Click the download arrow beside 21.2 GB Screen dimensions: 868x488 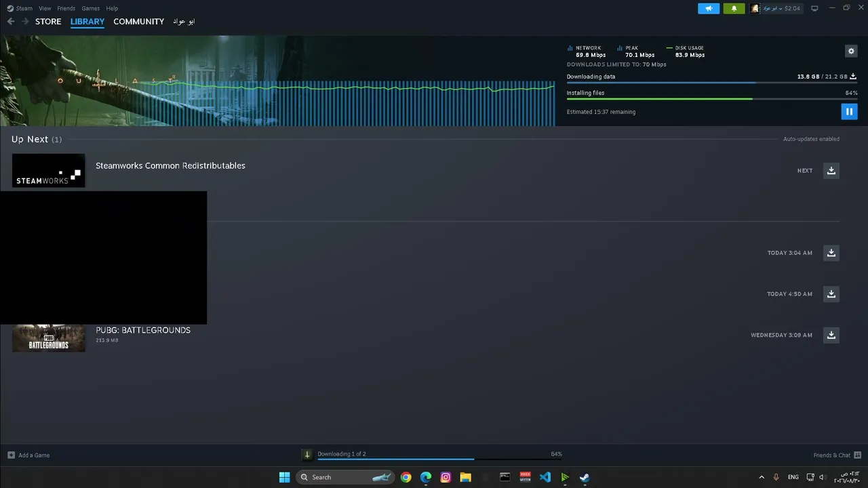click(x=853, y=77)
